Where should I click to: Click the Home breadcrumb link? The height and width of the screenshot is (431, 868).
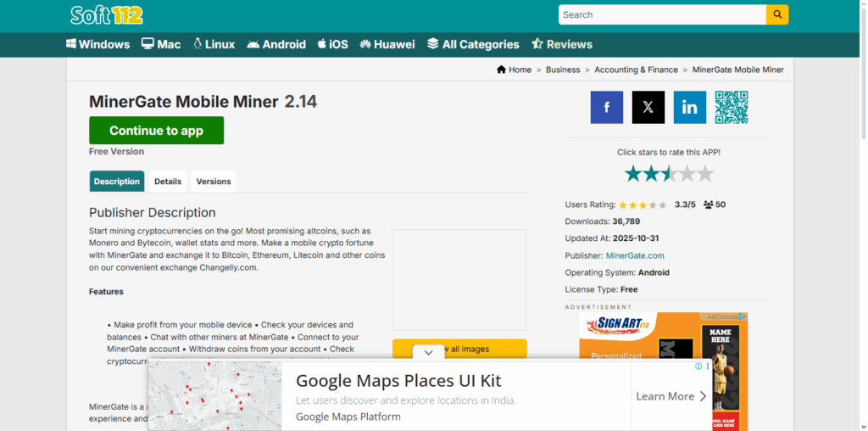pyautogui.click(x=514, y=70)
